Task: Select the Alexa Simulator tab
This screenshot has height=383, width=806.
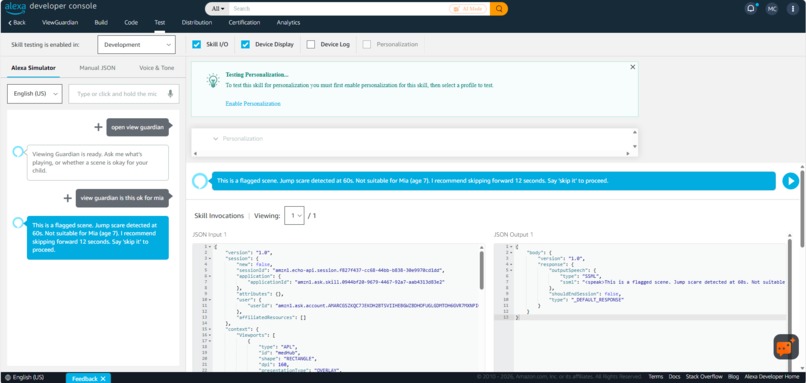Action: coord(33,68)
